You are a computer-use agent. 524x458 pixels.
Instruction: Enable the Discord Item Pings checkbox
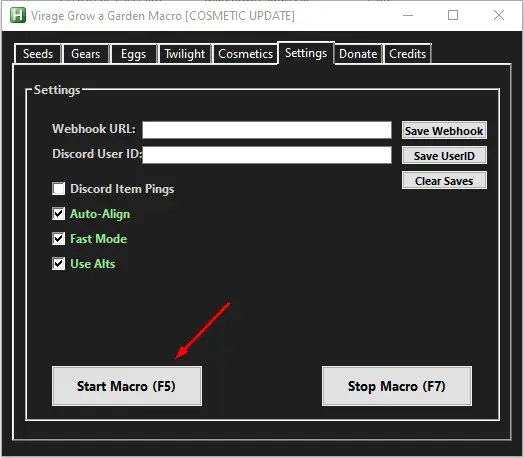click(58, 188)
